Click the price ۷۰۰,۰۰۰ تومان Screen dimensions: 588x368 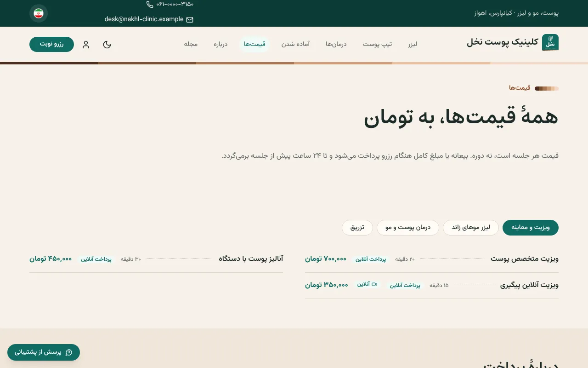click(326, 259)
